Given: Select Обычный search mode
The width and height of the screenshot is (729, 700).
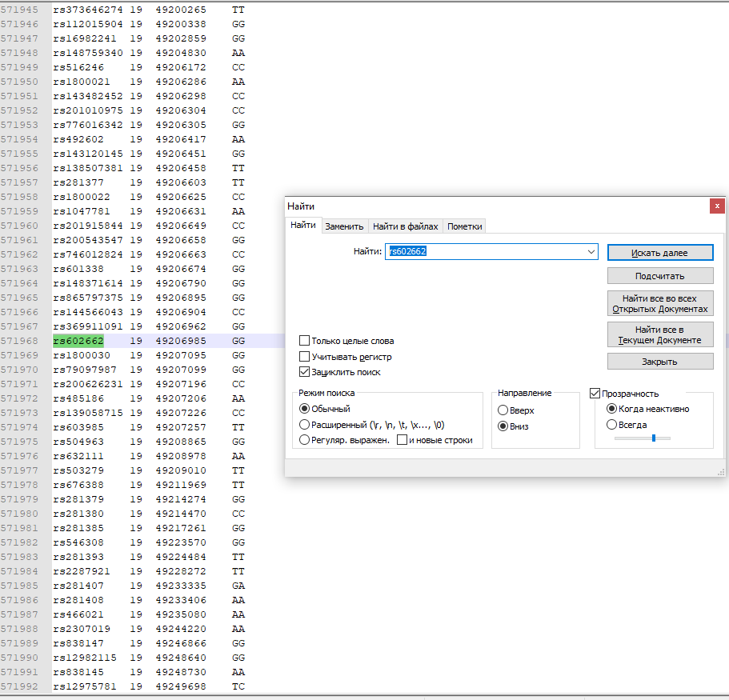Looking at the screenshot, I should (305, 409).
